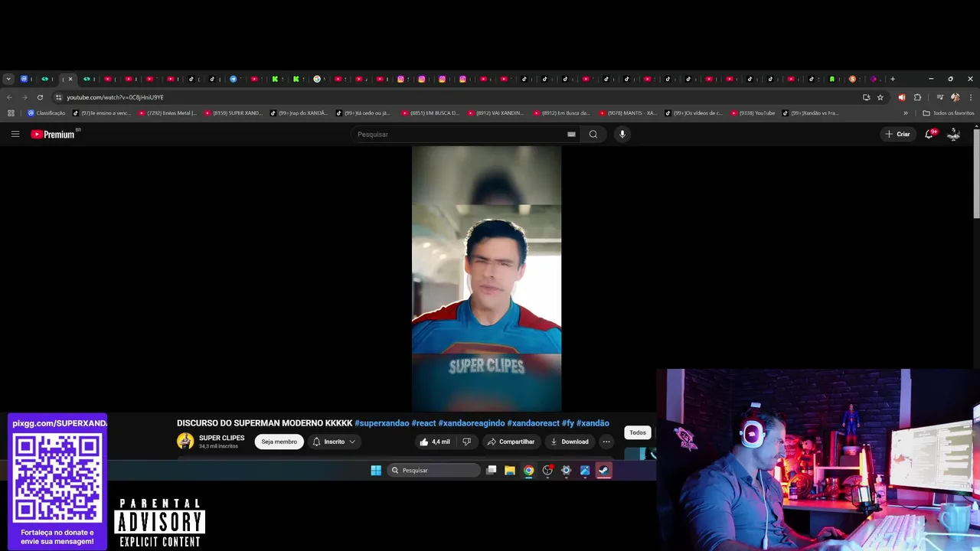Click install app icon in address bar
Image resolution: width=980 pixels, height=551 pixels.
pos(866,97)
